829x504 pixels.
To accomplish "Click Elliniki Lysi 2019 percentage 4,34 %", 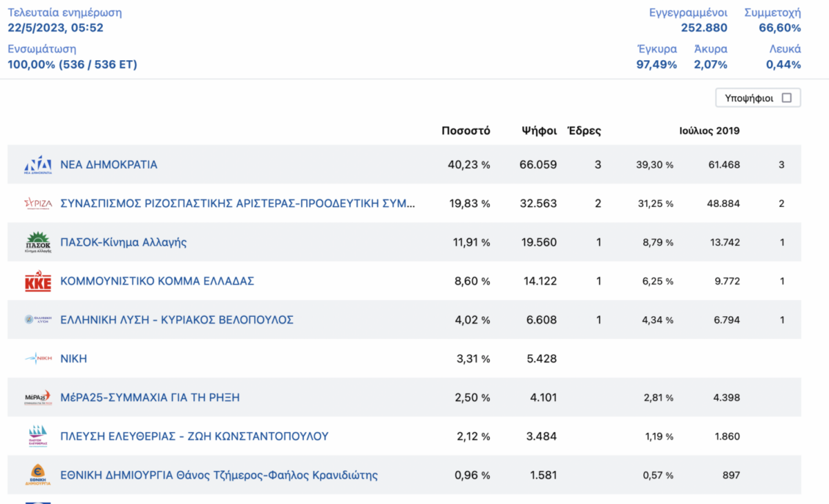I will (x=658, y=320).
